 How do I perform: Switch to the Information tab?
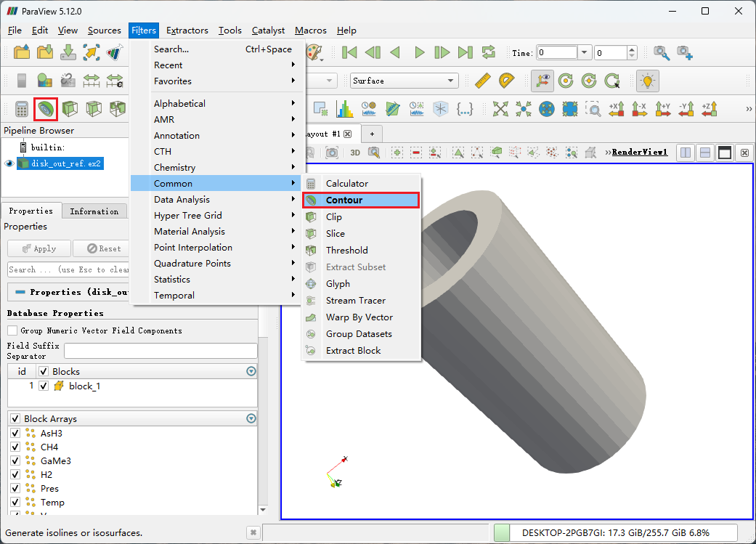tap(94, 211)
